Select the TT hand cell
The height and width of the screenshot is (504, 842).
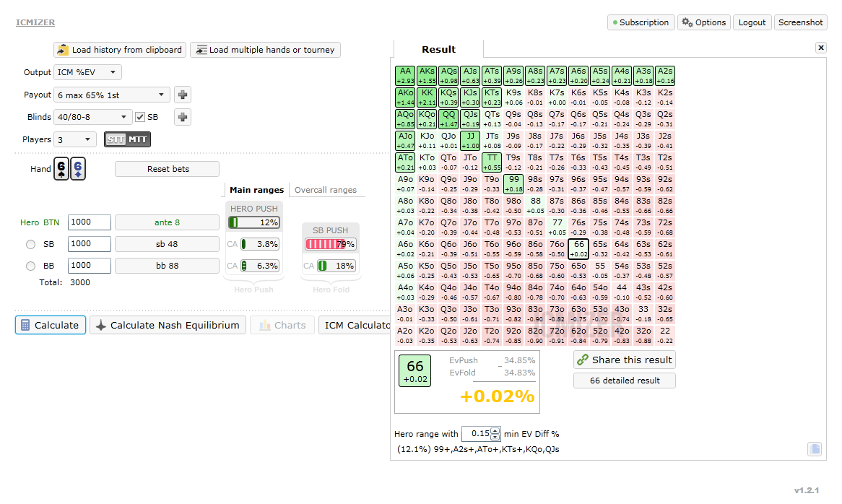point(492,162)
